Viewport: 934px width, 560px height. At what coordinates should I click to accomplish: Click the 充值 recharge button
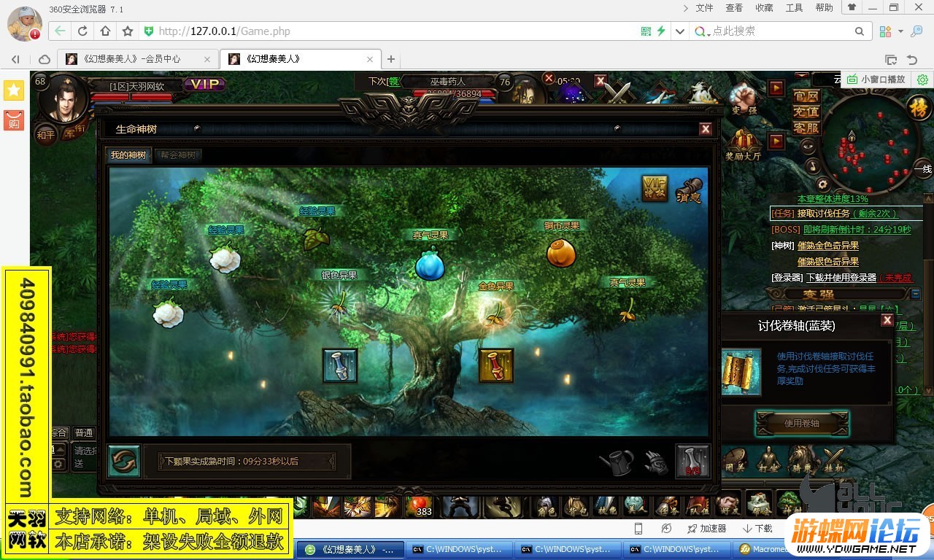[x=806, y=112]
